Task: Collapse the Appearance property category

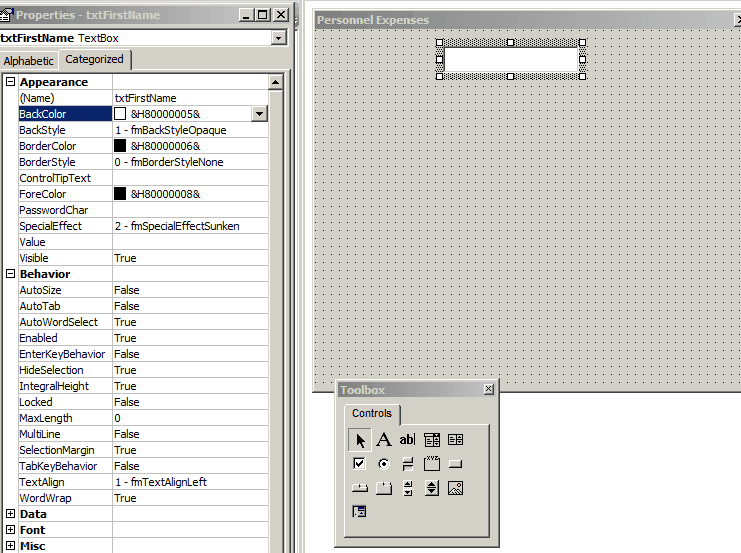Action: pos(10,82)
